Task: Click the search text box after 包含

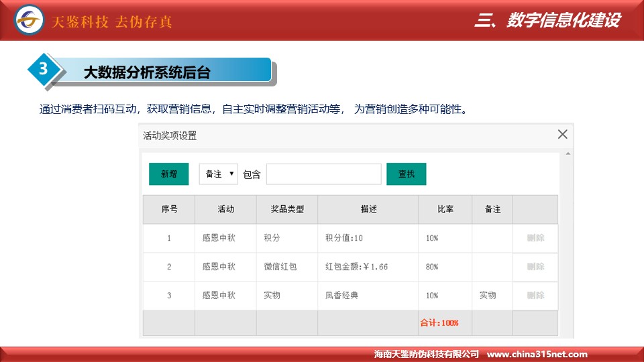Action: (x=323, y=174)
